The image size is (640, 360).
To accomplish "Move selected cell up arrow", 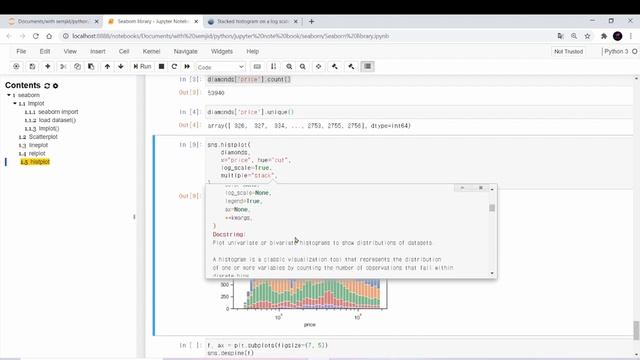I will pyautogui.click(x=107, y=67).
